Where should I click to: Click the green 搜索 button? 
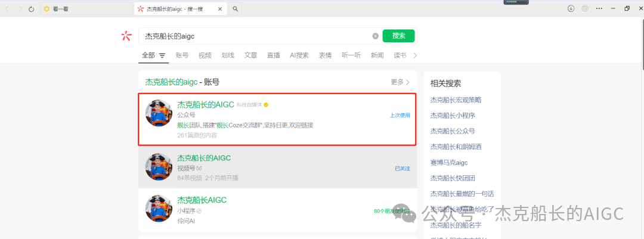pyautogui.click(x=398, y=36)
